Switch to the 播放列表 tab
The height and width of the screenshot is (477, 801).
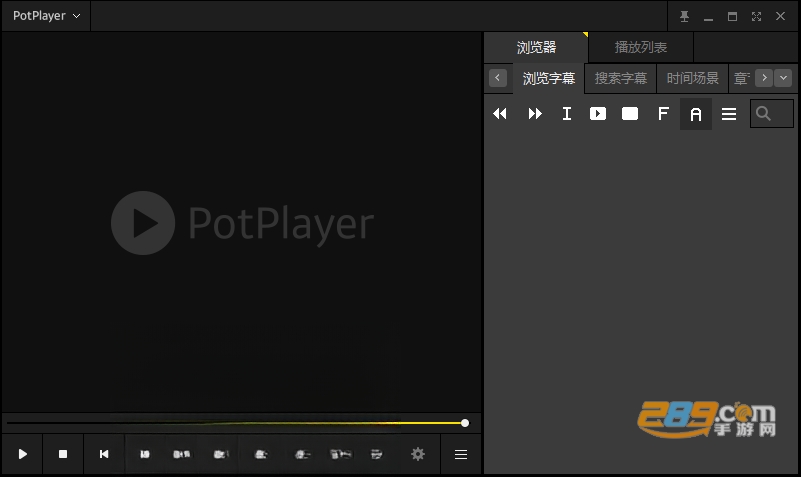(x=641, y=47)
